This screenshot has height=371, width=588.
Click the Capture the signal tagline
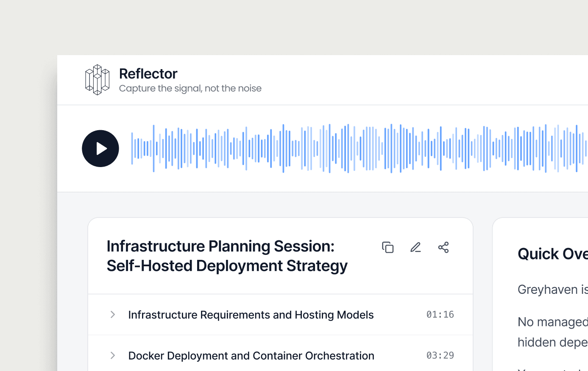[x=190, y=88]
